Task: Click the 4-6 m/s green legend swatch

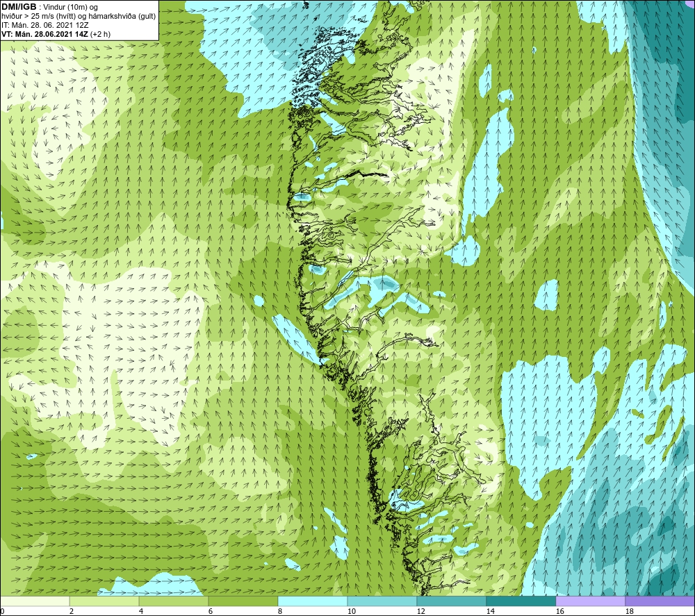Action: pos(174,601)
